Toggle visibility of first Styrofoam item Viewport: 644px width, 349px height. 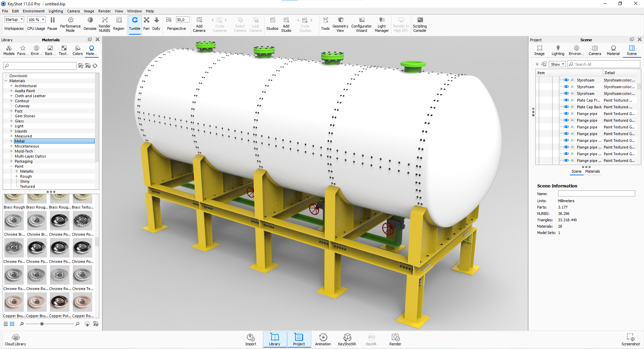click(x=566, y=80)
